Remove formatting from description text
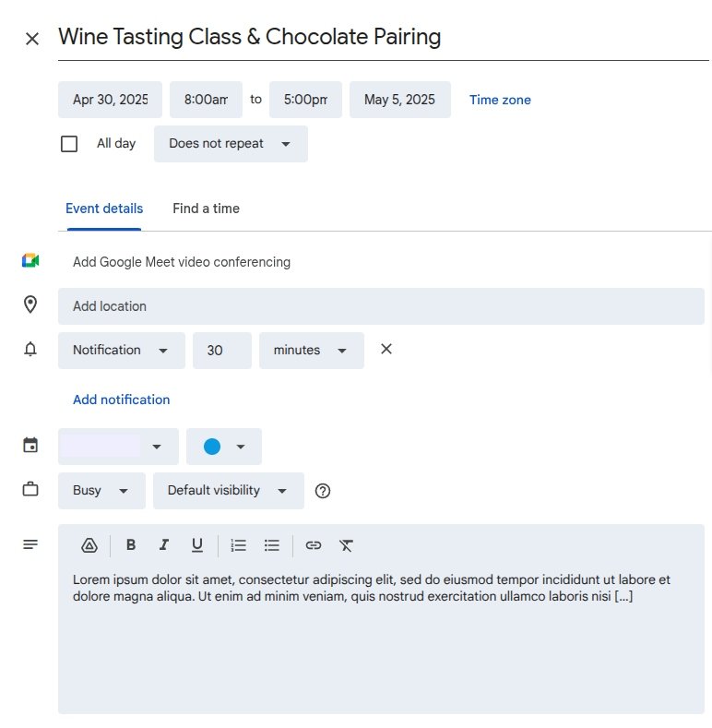Image resolution: width=712 pixels, height=728 pixels. pyautogui.click(x=346, y=545)
